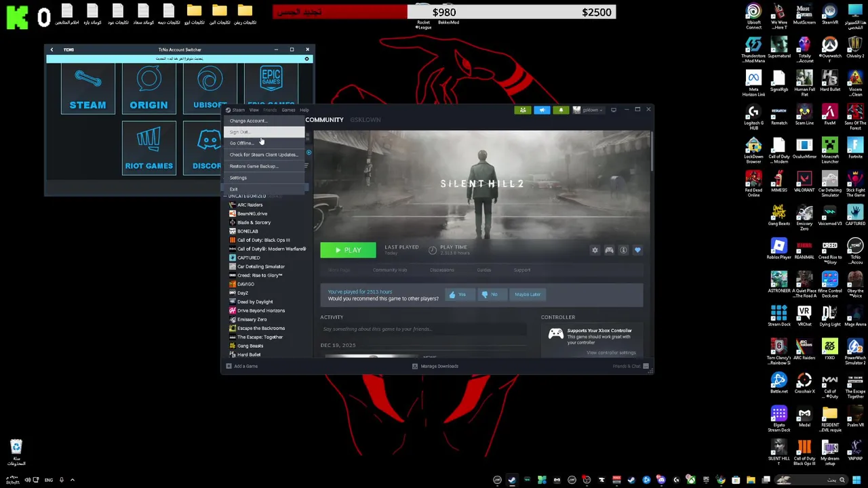Select Steam platform in TcNo Account Switcher

pyautogui.click(x=87, y=89)
